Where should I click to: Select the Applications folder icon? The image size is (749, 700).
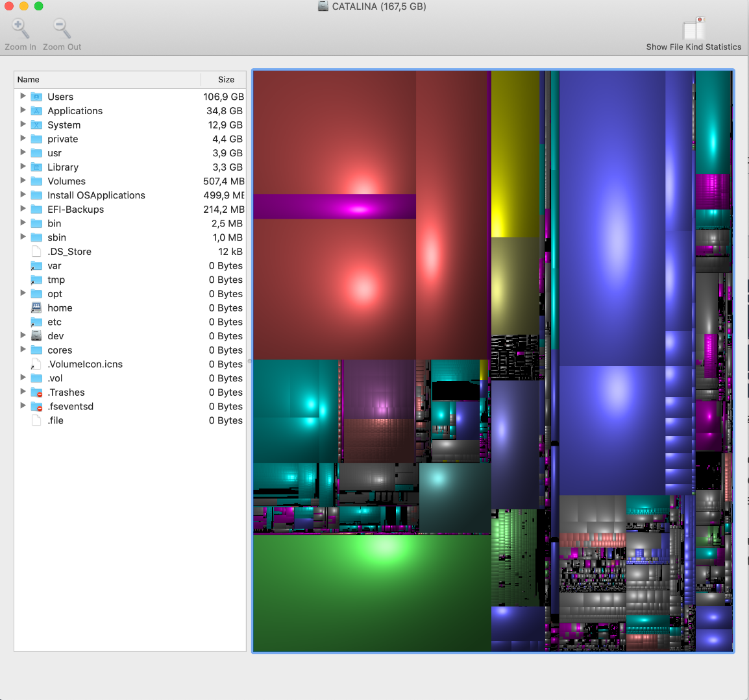pos(37,111)
